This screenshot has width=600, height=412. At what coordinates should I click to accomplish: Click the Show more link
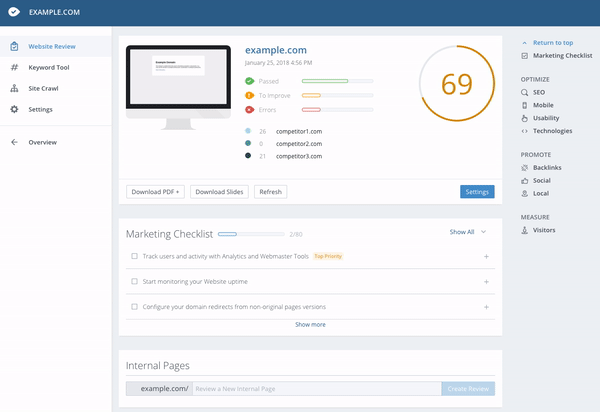(x=310, y=324)
